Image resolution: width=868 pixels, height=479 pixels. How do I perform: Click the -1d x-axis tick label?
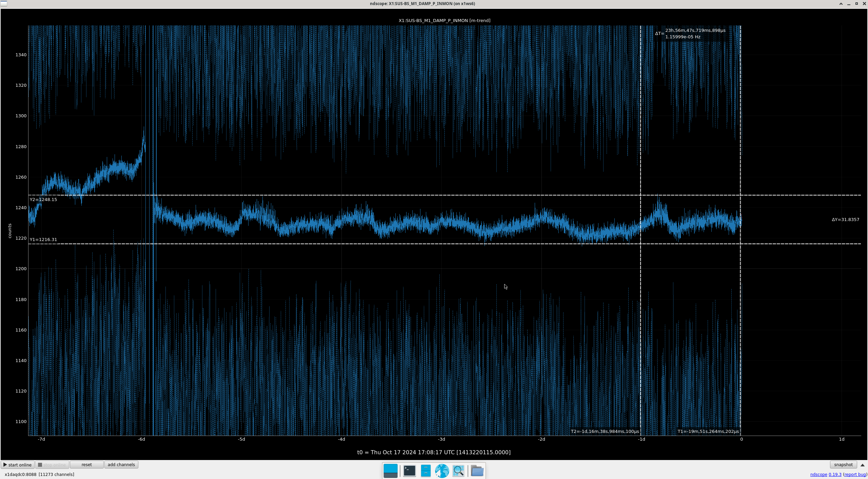coord(642,439)
